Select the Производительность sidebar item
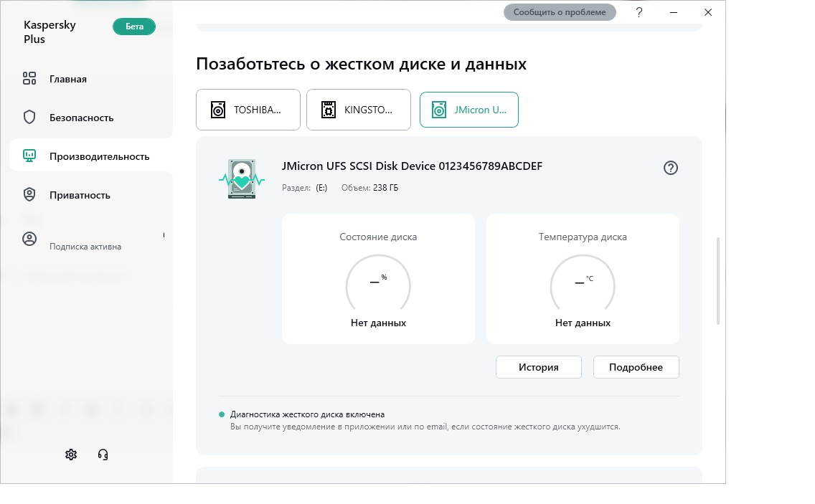The image size is (815, 504). (x=91, y=156)
